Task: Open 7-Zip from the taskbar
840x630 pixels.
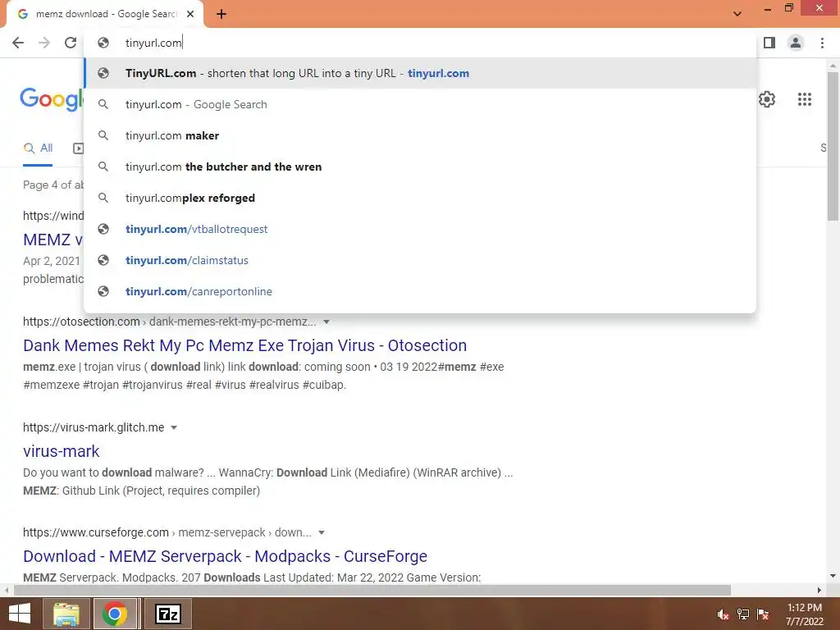Action: 168,614
